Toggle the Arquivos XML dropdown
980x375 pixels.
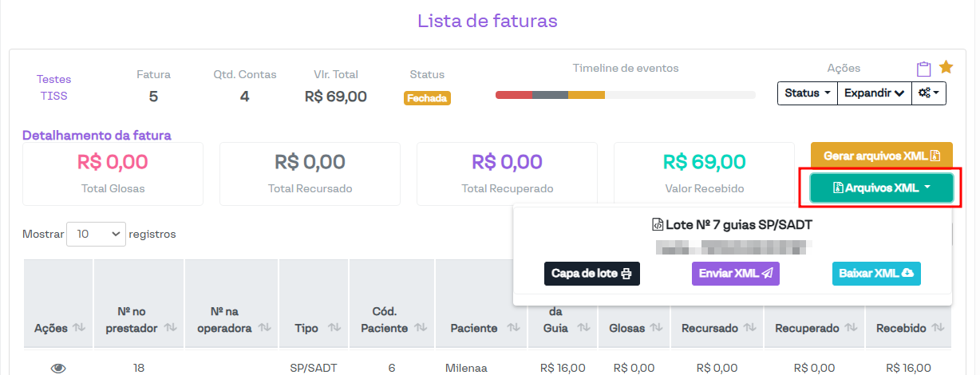881,188
